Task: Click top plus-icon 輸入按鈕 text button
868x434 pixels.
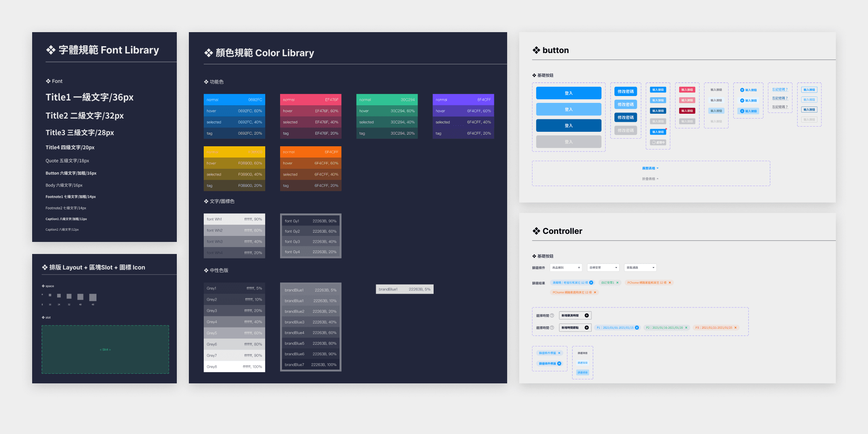Action: 748,90
